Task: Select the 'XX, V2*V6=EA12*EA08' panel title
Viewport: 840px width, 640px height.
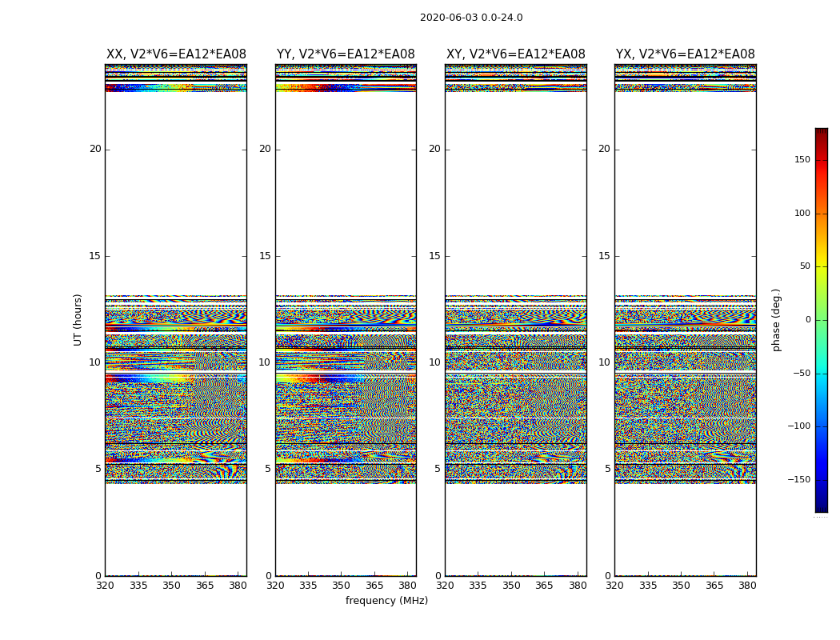Action: tap(176, 54)
